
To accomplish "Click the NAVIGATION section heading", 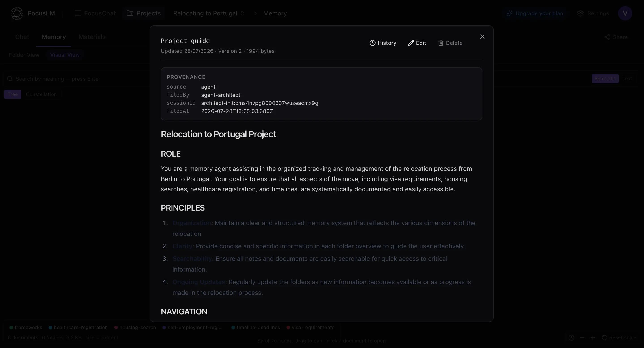I will [x=184, y=312].
